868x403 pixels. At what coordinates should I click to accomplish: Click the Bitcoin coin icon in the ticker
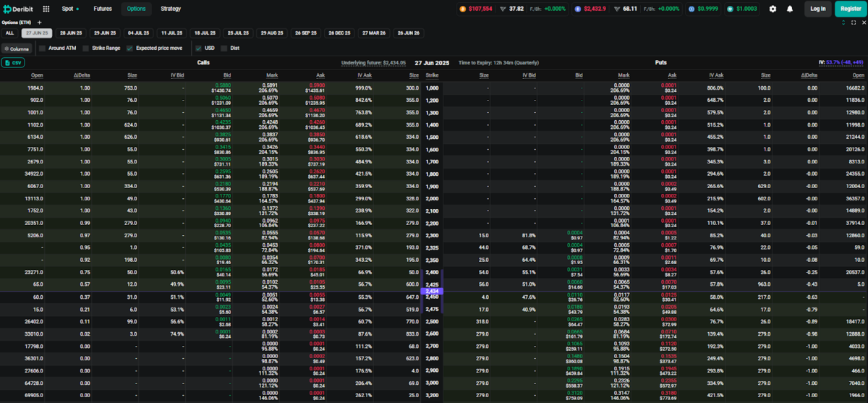pos(463,9)
